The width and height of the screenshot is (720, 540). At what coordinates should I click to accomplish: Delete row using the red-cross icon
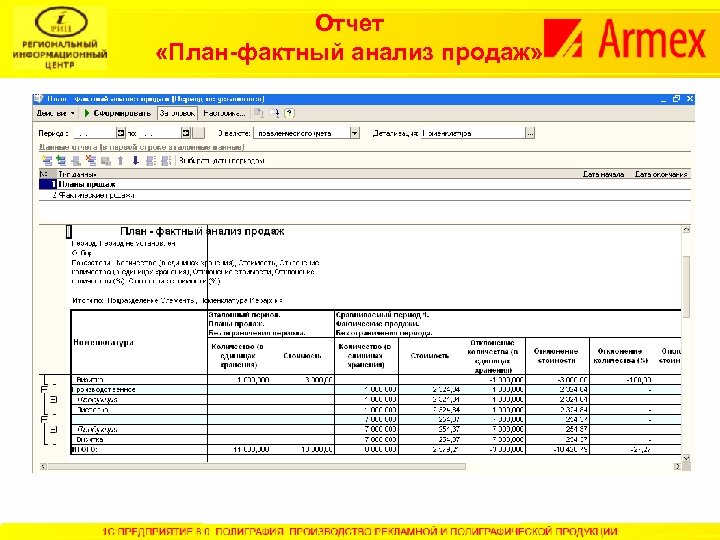coord(91,161)
